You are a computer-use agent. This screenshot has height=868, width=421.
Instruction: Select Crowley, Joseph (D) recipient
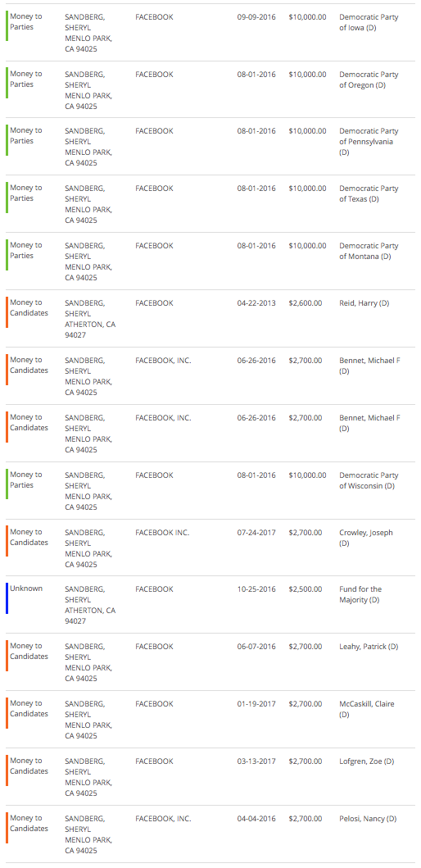point(366,538)
